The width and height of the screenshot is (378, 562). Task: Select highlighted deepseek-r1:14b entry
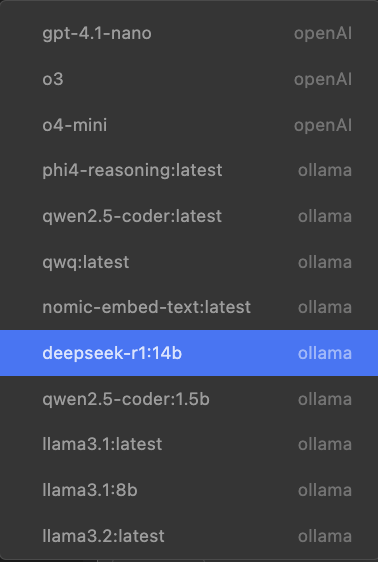tap(189, 353)
